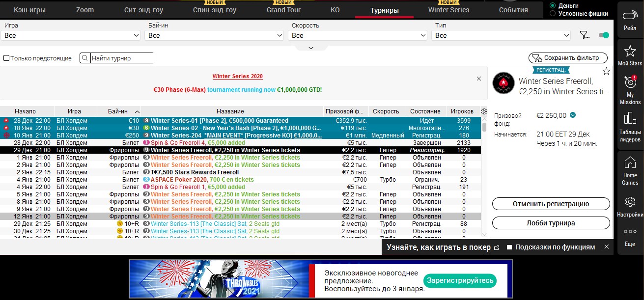
Task: Open the Еще three-dots menu
Action: pyautogui.click(x=630, y=232)
